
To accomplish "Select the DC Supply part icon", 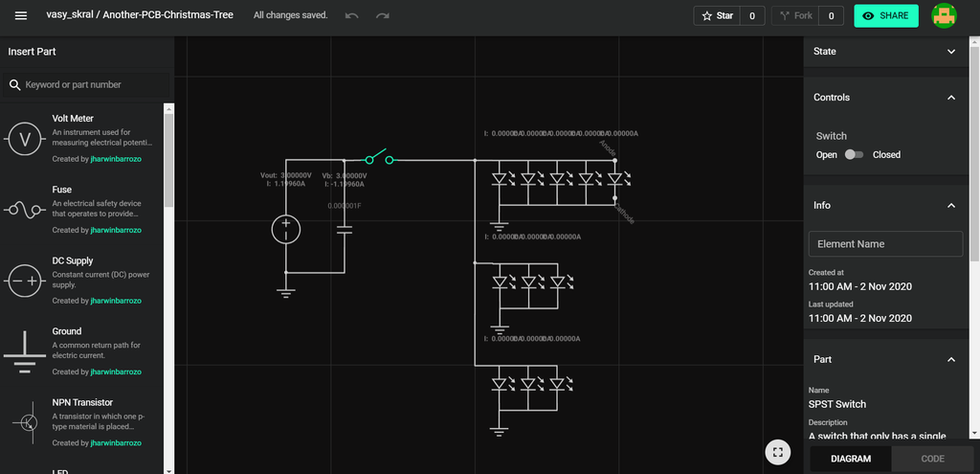I will click(x=24, y=282).
